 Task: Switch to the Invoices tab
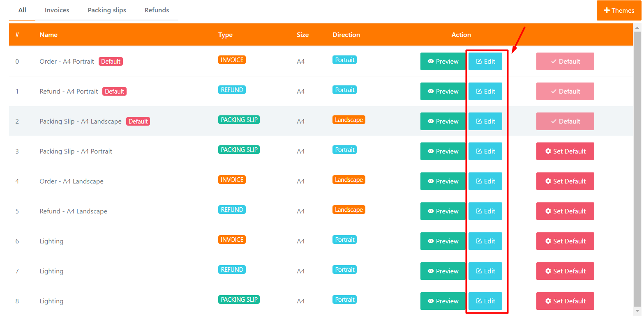(57, 10)
